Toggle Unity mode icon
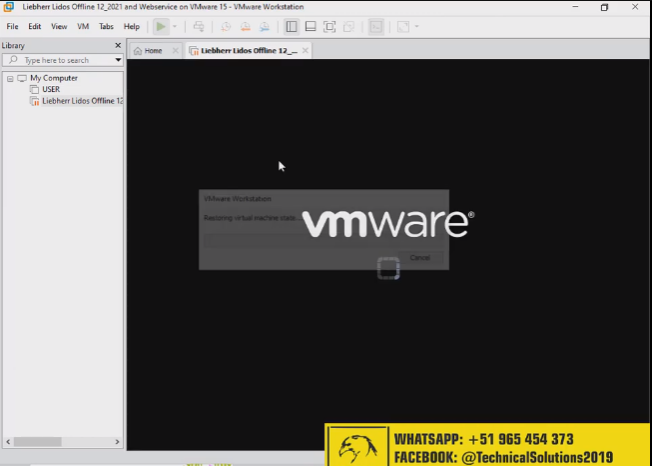The image size is (652, 466). click(x=348, y=26)
